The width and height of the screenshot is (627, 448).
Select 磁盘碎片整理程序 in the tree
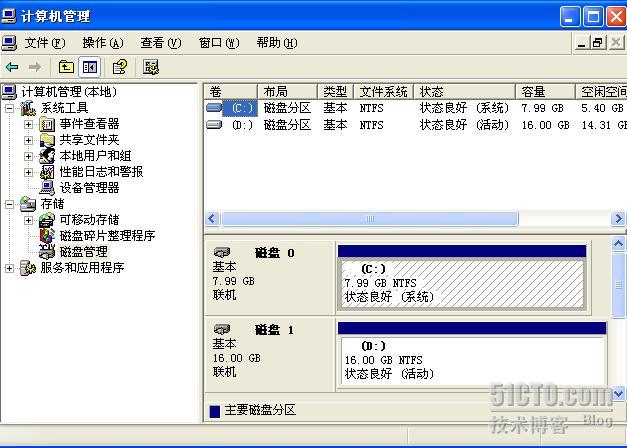coord(106,236)
